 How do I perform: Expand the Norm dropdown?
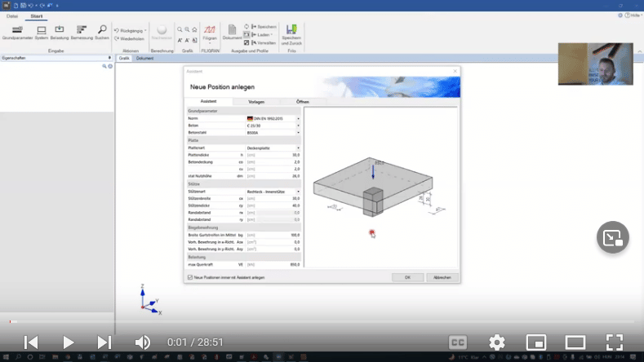coord(298,119)
